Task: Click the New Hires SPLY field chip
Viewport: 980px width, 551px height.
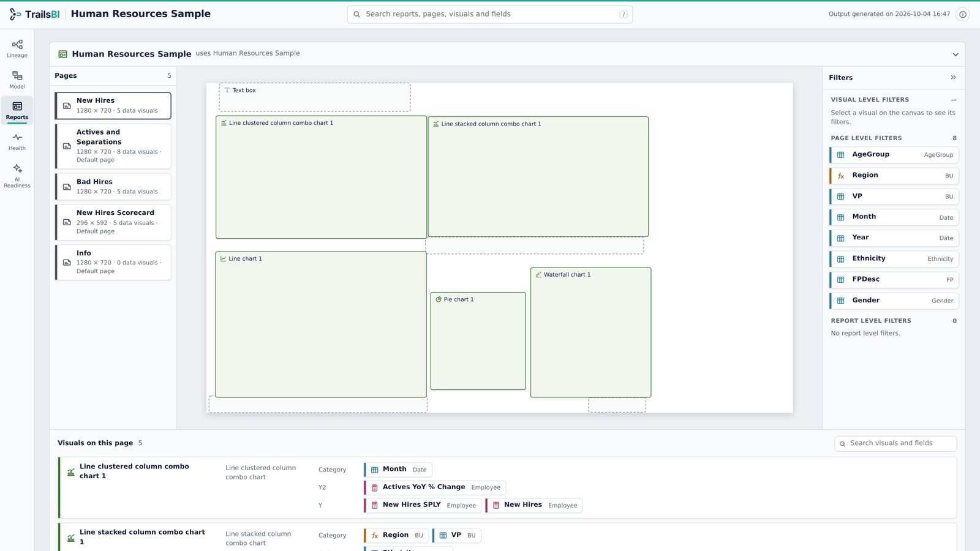Action: [x=423, y=505]
